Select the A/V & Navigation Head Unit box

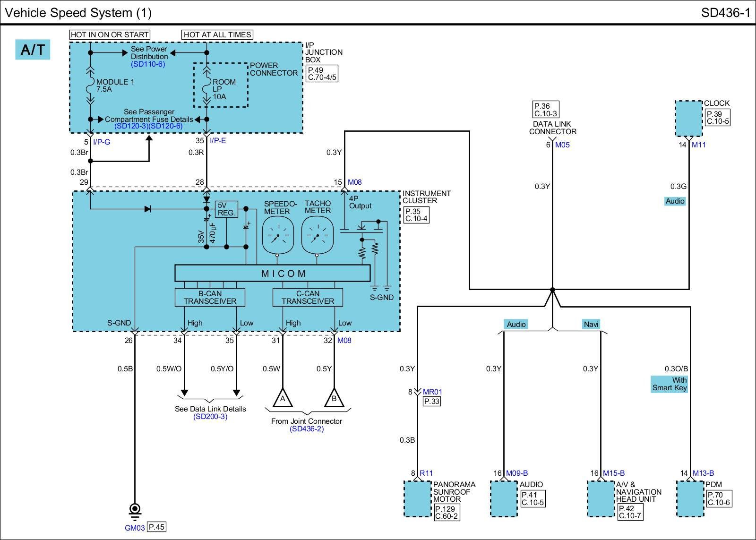601,498
